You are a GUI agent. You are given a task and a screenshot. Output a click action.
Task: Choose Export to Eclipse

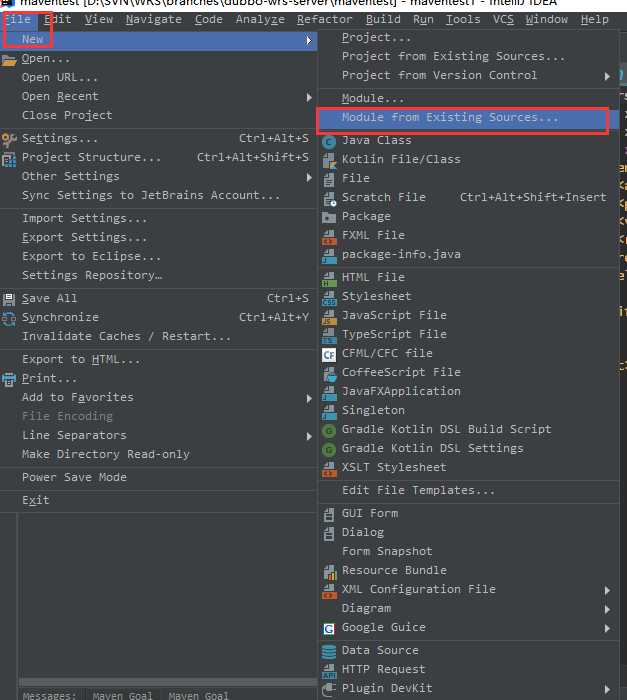coord(92,257)
